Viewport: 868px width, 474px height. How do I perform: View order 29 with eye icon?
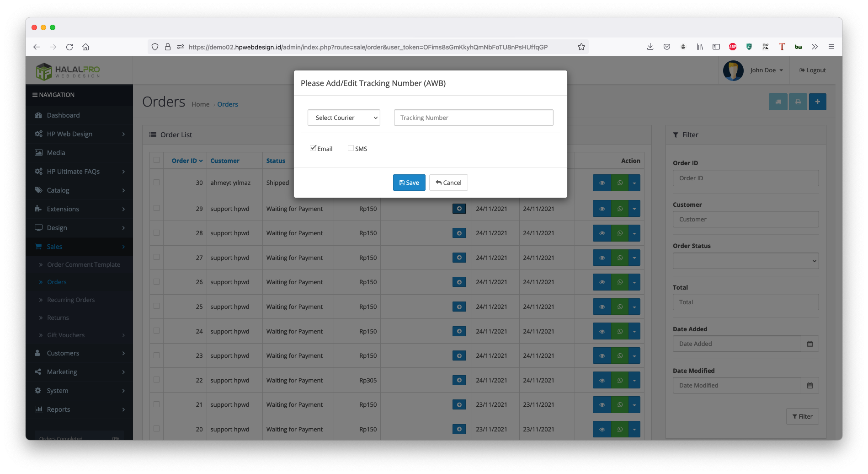point(602,209)
